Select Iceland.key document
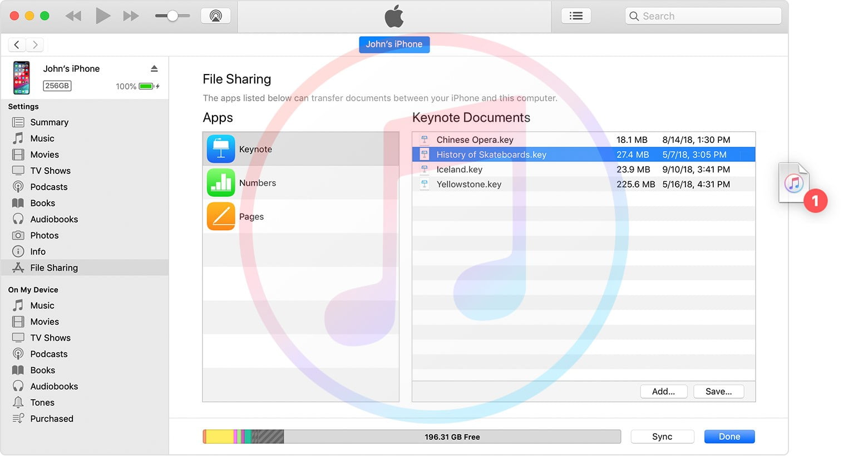The height and width of the screenshot is (456, 868). 584,169
